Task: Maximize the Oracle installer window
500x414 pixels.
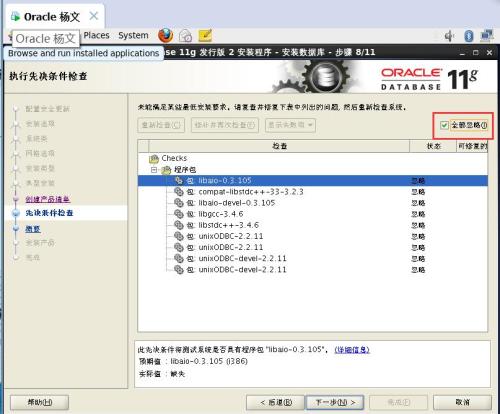Action: (476, 53)
